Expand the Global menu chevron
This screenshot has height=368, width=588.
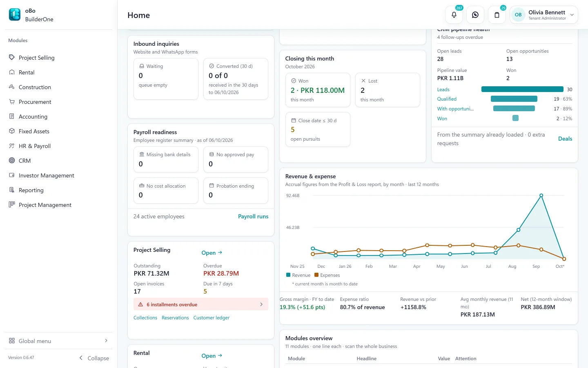coord(106,341)
